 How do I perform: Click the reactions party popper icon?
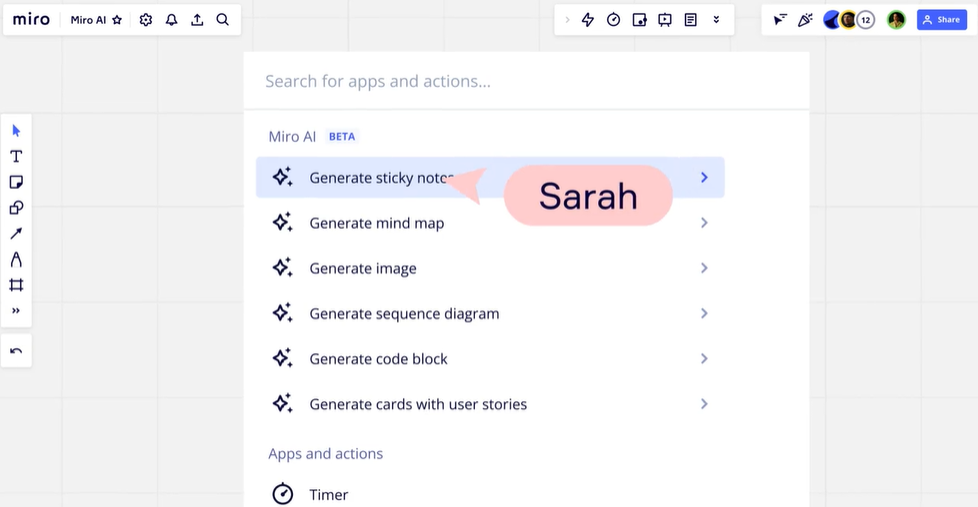pyautogui.click(x=805, y=20)
